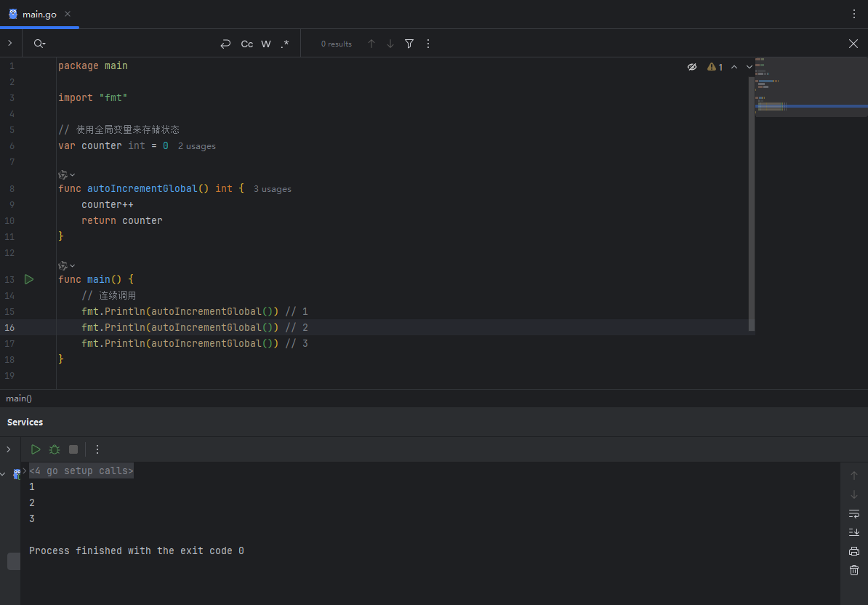Click line number 13 in gutter

pos(9,279)
